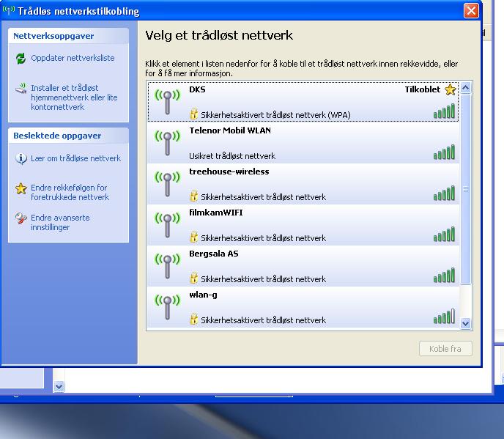Select the treehouse-wireless network name
504x439 pixels.
[229, 171]
